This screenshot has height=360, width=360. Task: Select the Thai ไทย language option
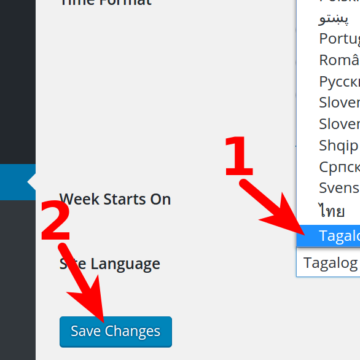(x=328, y=211)
